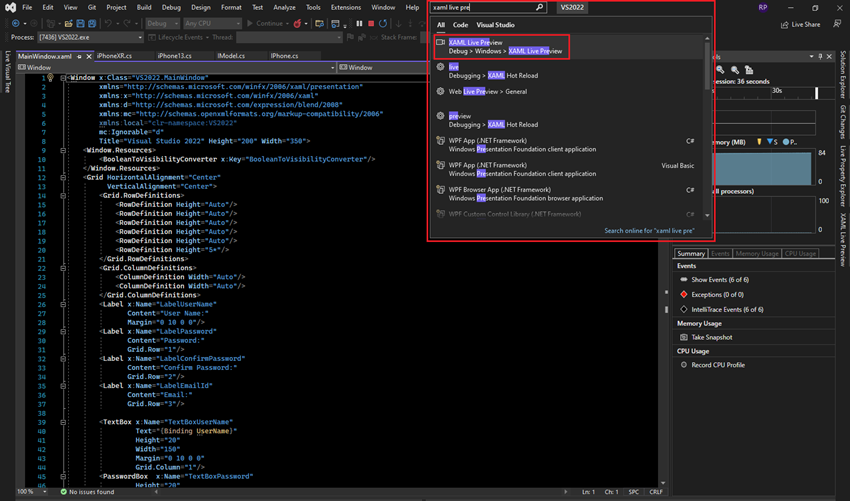Click Show Events (6 of 6) link
The width and height of the screenshot is (850, 501).
tap(720, 280)
